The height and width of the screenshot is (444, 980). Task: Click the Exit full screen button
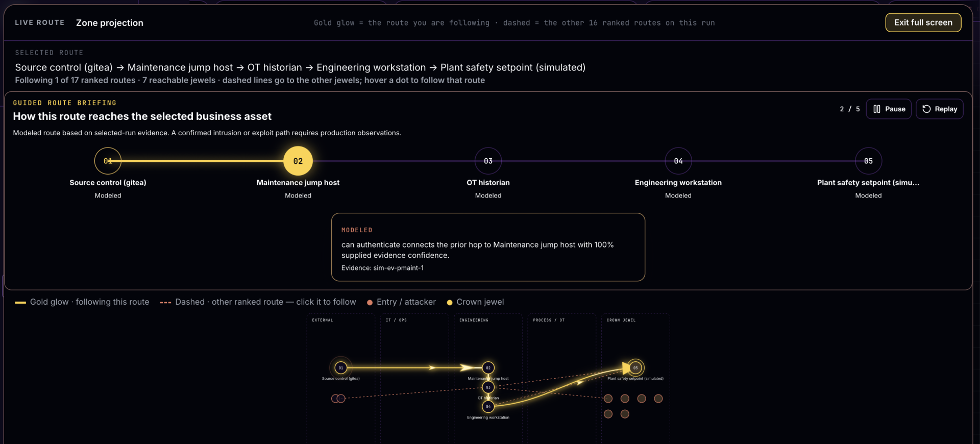(x=923, y=22)
